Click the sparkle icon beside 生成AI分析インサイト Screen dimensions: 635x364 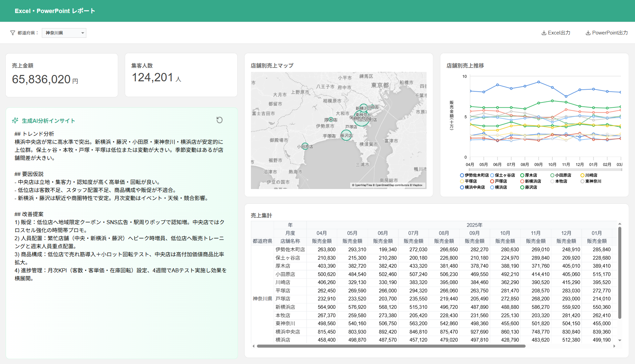point(15,120)
